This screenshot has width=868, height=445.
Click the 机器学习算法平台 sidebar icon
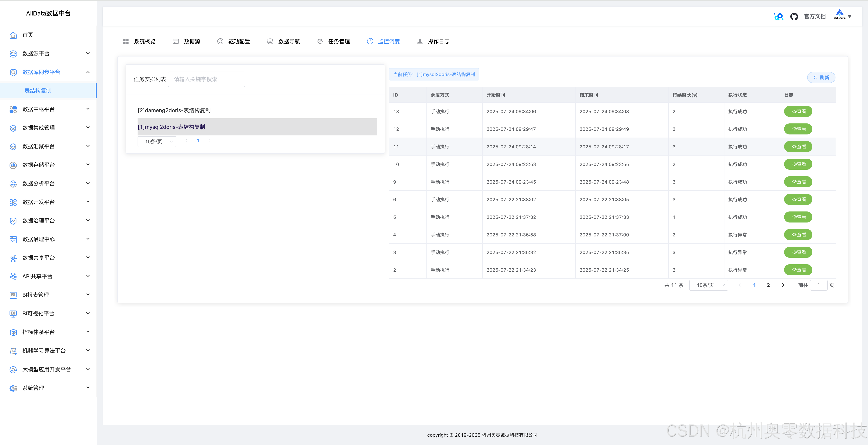13,351
